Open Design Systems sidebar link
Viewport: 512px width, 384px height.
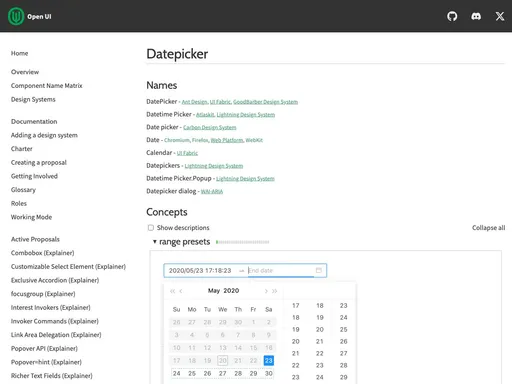(x=33, y=99)
